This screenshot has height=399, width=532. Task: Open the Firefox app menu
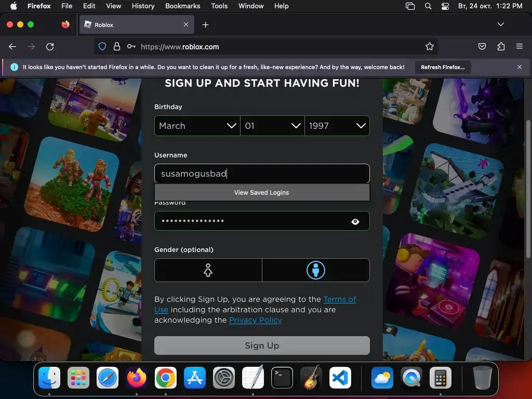coord(39,6)
